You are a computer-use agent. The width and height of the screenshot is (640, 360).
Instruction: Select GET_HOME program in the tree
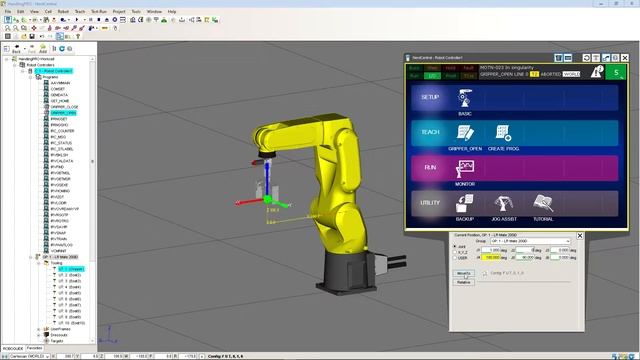(x=60, y=101)
